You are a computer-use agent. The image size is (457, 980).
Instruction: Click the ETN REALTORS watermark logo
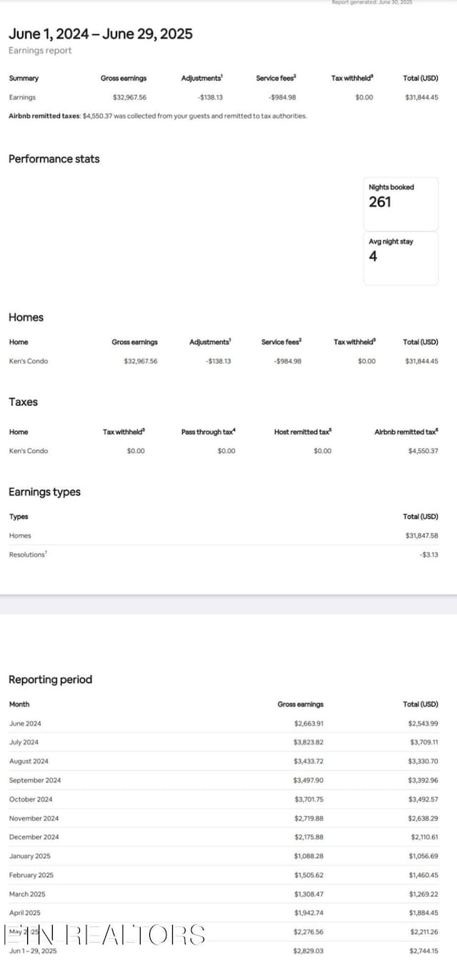click(106, 934)
